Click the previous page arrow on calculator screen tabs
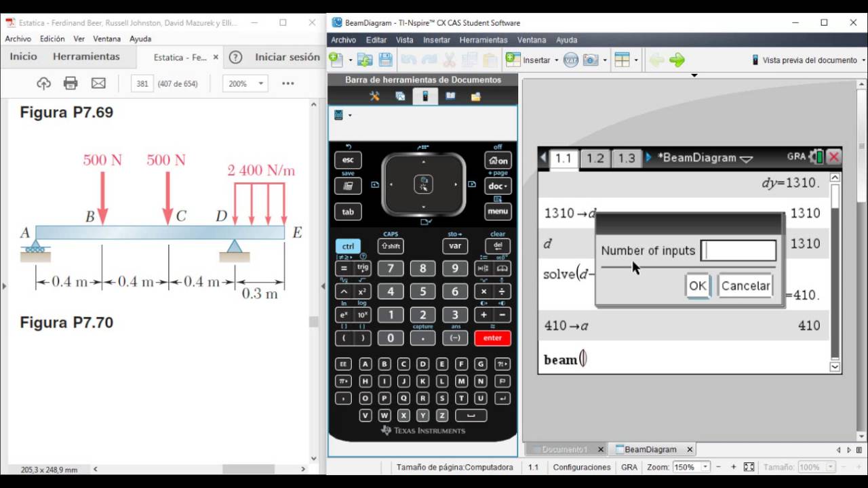This screenshot has width=868, height=488. tap(543, 158)
